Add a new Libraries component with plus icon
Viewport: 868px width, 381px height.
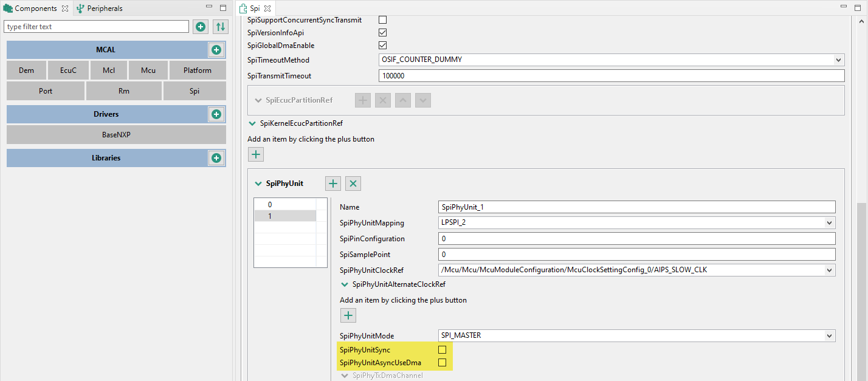click(x=216, y=158)
